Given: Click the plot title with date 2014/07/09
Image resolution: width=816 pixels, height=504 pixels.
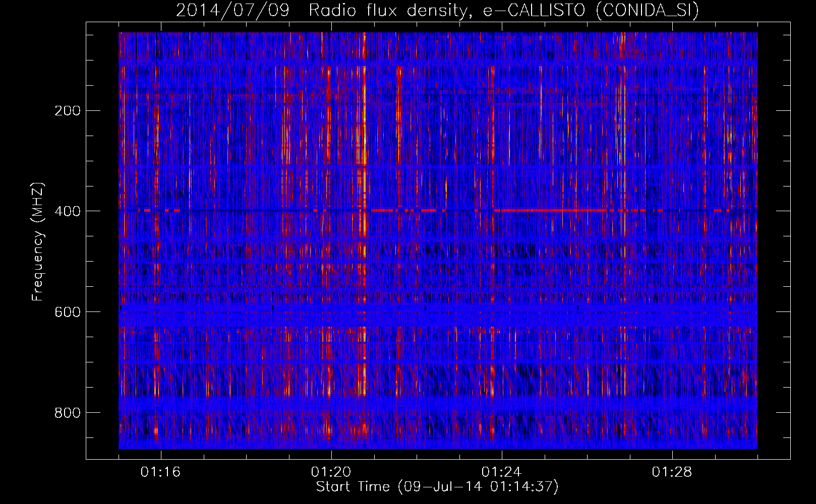Looking at the screenshot, I should click(437, 10).
